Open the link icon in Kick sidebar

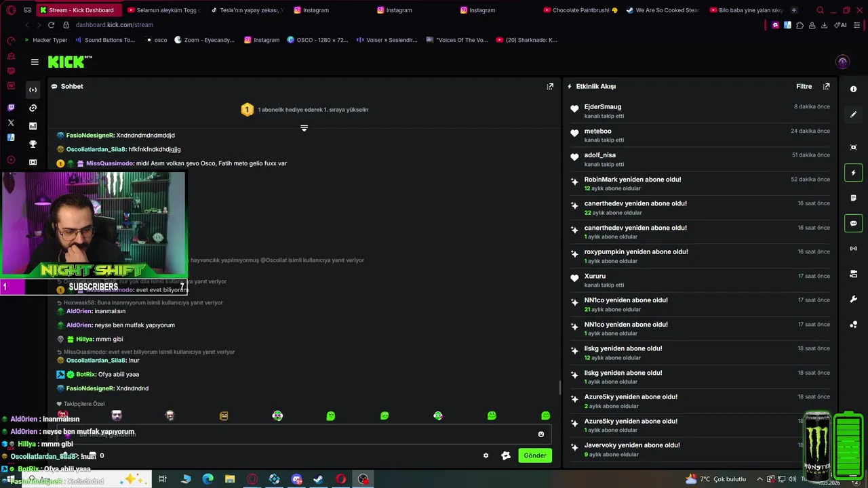[x=33, y=108]
